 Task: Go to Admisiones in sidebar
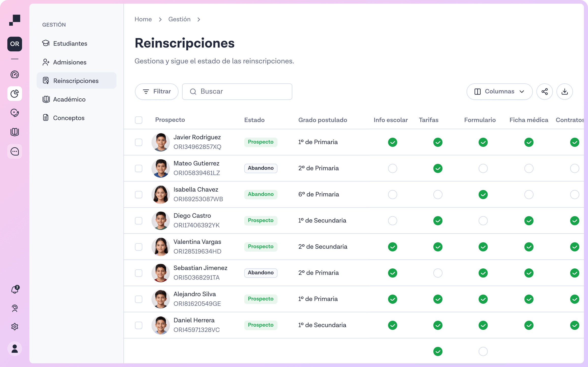(70, 62)
